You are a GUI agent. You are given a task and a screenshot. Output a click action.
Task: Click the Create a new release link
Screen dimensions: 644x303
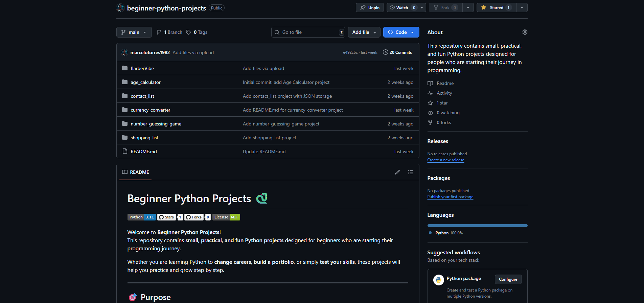(445, 160)
